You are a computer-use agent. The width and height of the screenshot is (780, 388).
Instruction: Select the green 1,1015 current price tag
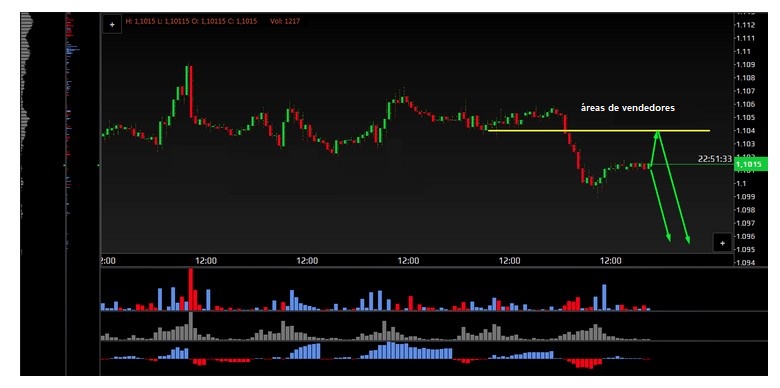pyautogui.click(x=751, y=164)
